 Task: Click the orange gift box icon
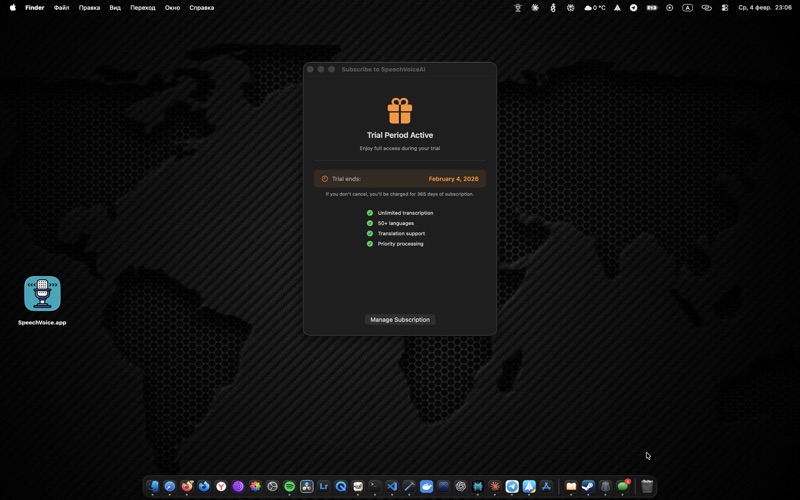[x=399, y=111]
